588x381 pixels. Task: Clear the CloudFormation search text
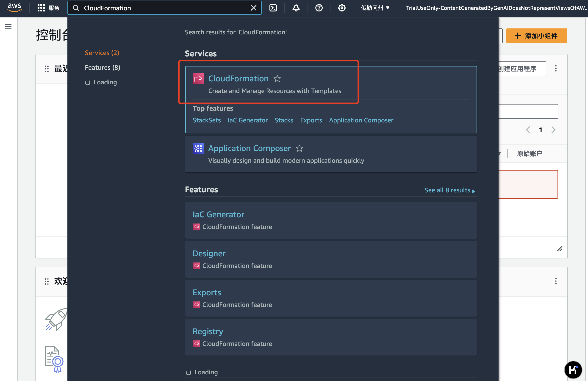[254, 8]
